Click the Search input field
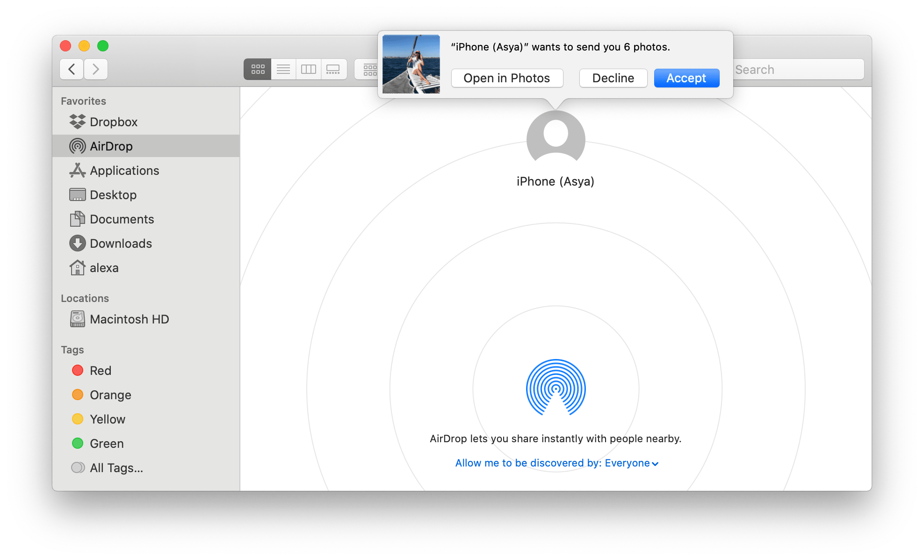This screenshot has width=924, height=560. 799,69
